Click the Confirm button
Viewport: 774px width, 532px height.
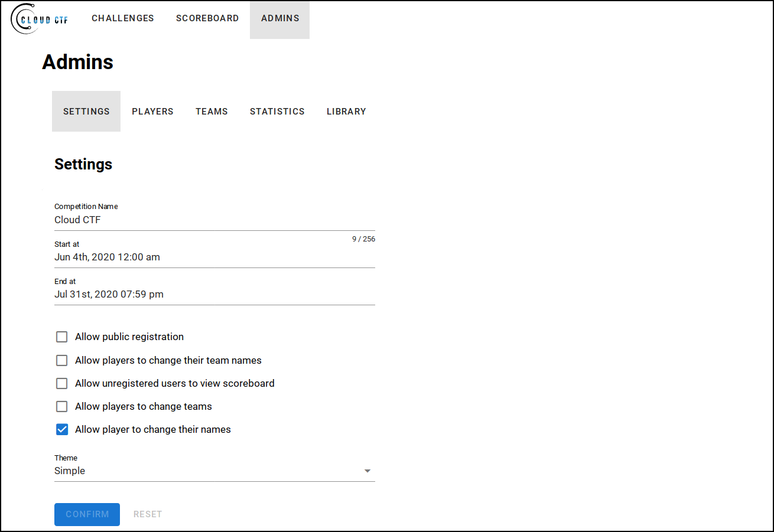[x=87, y=514]
